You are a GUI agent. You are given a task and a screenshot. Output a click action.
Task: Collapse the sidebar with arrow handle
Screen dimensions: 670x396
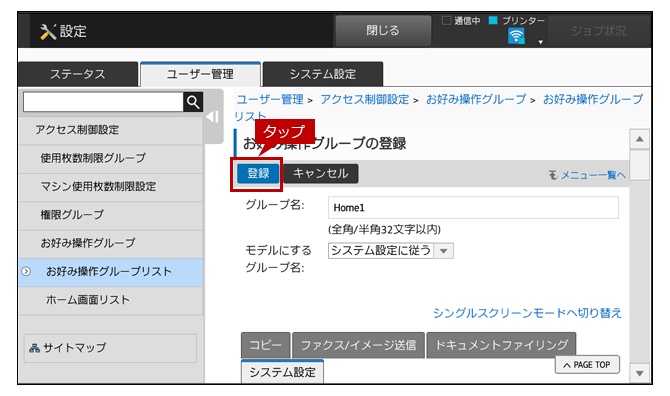213,117
